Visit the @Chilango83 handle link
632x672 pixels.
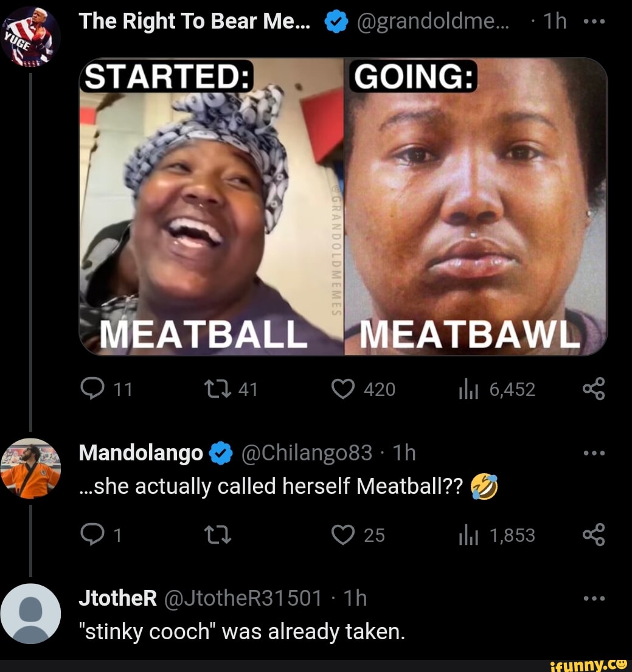306,453
